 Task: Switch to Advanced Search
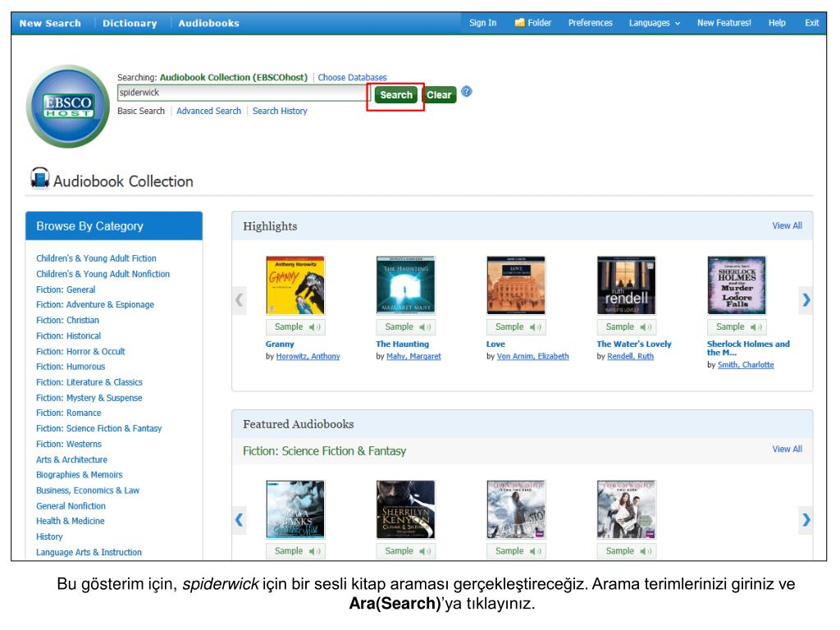[x=208, y=111]
